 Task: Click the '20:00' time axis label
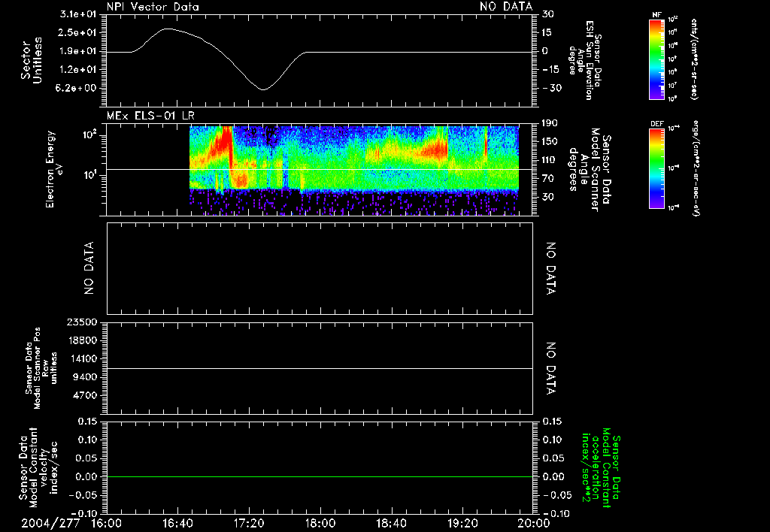534,523
